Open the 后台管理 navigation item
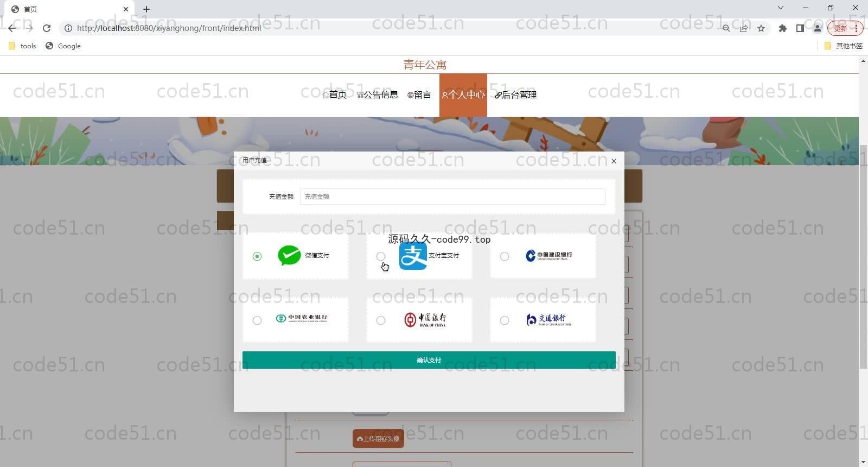Screen dimensions: 868x467 click(515, 94)
